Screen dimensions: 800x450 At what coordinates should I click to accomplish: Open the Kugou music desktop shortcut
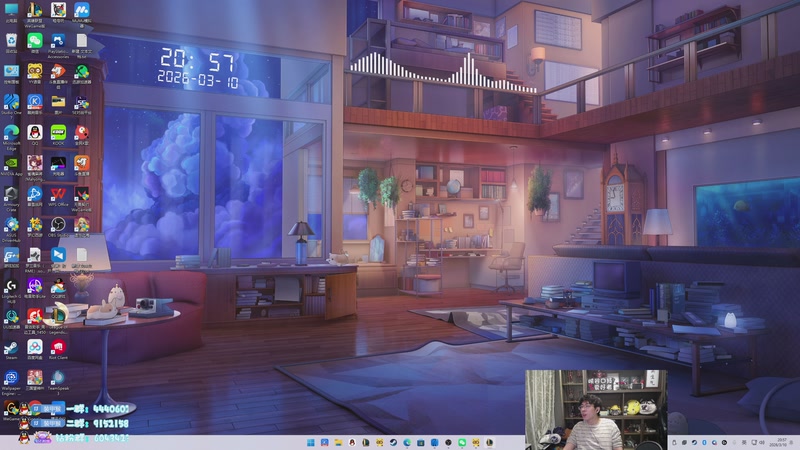point(35,104)
